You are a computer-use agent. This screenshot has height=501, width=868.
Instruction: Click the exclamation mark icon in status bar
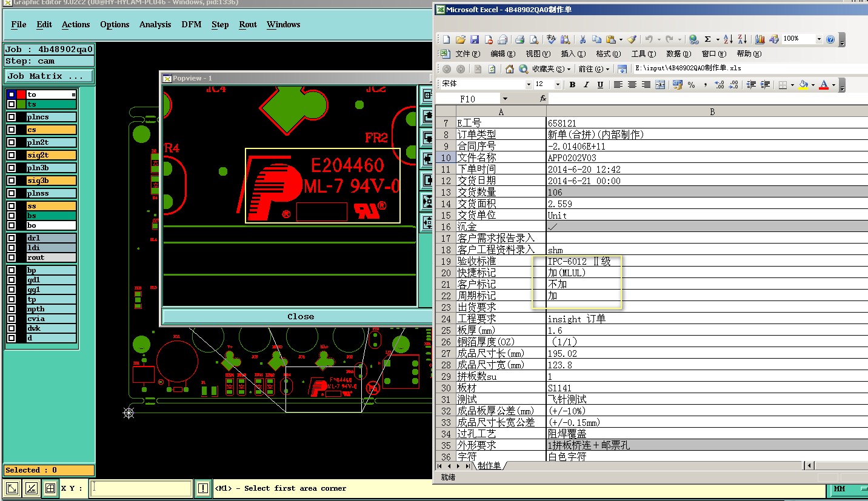coord(203,488)
